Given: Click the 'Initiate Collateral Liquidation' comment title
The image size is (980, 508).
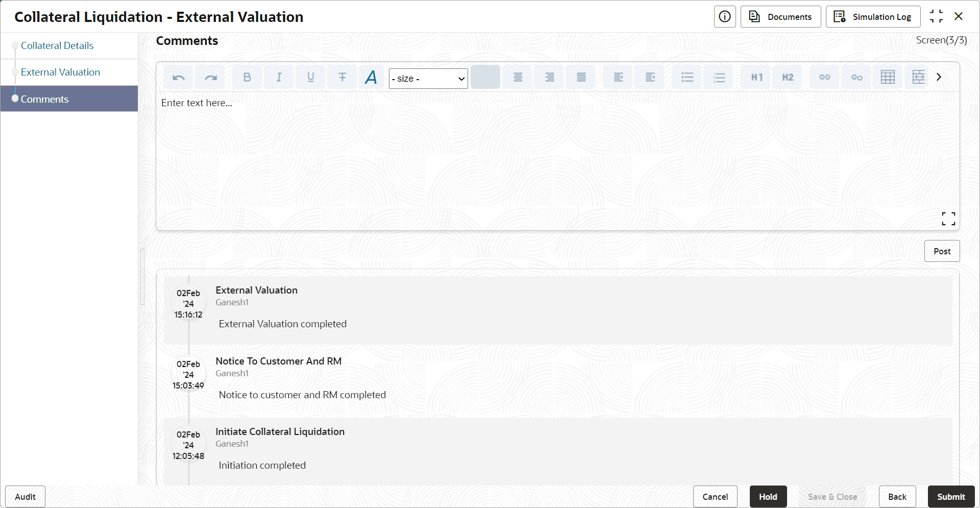Looking at the screenshot, I should pos(280,431).
